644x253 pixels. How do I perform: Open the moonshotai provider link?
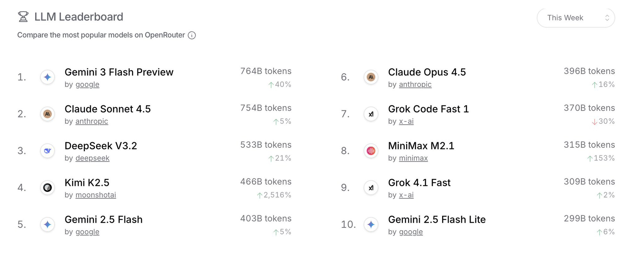(96, 195)
